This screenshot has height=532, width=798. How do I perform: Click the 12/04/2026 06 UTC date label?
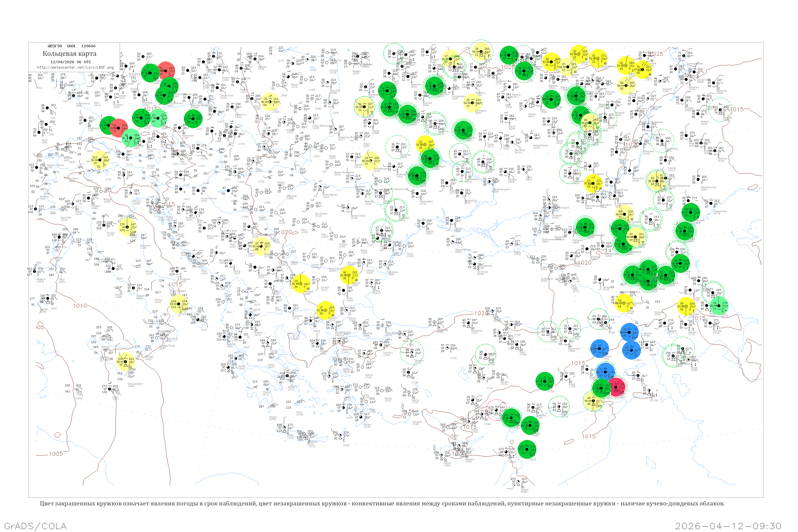pyautogui.click(x=70, y=62)
